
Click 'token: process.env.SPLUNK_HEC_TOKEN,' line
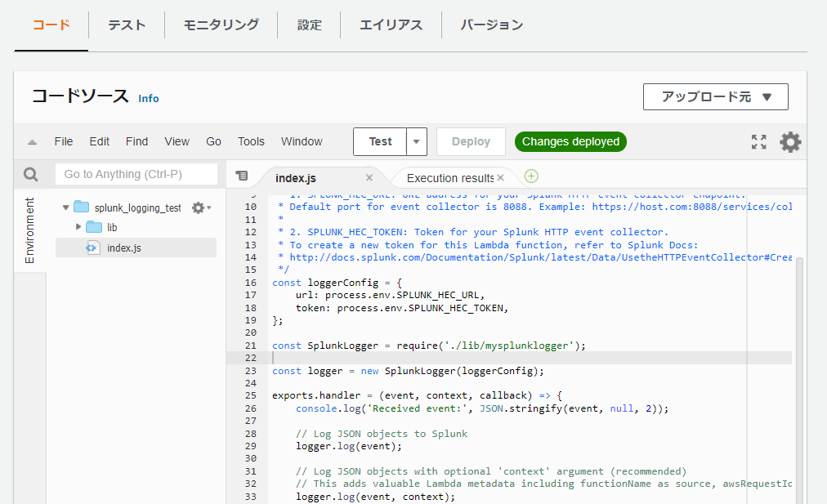click(402, 308)
